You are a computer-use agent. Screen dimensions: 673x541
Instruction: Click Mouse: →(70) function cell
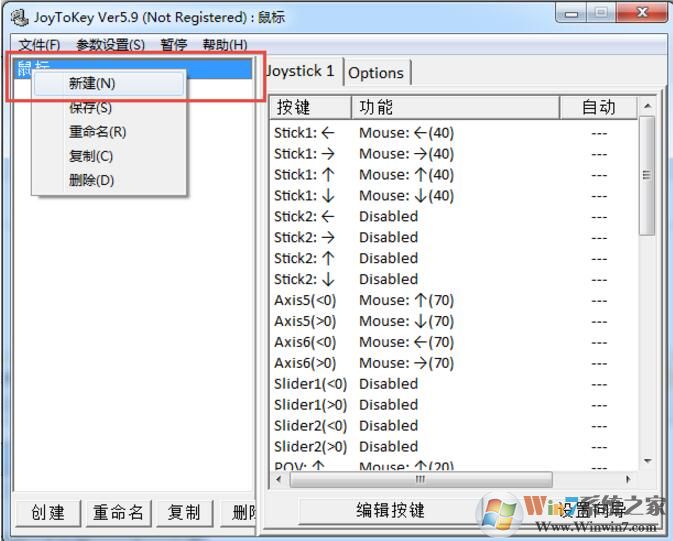[406, 363]
